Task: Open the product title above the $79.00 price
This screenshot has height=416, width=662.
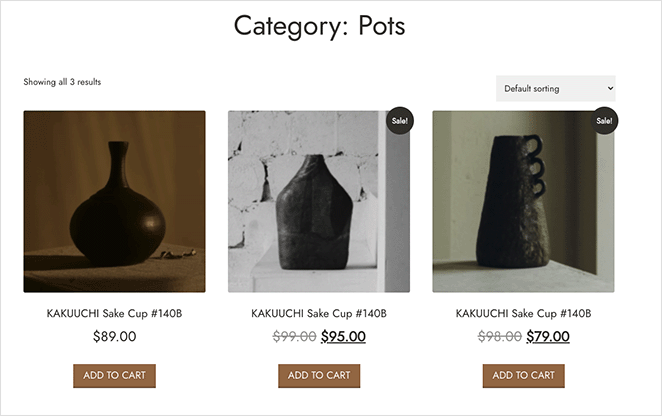Action: [523, 313]
